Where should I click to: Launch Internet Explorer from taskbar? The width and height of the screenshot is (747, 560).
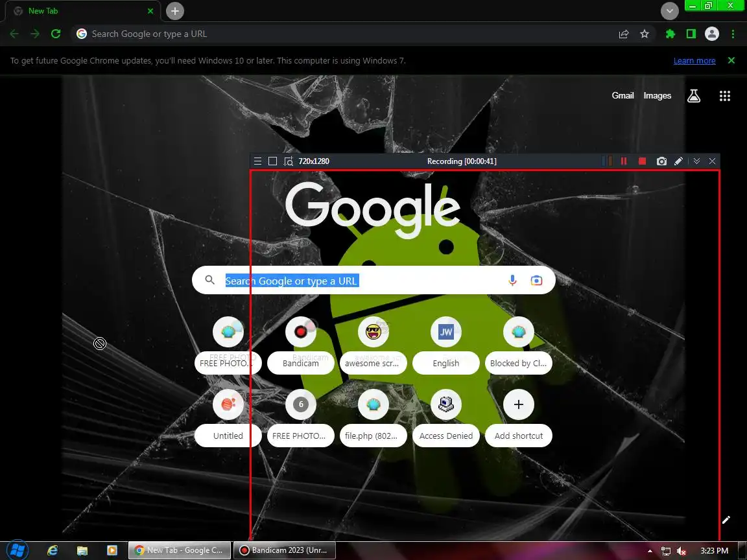click(53, 550)
